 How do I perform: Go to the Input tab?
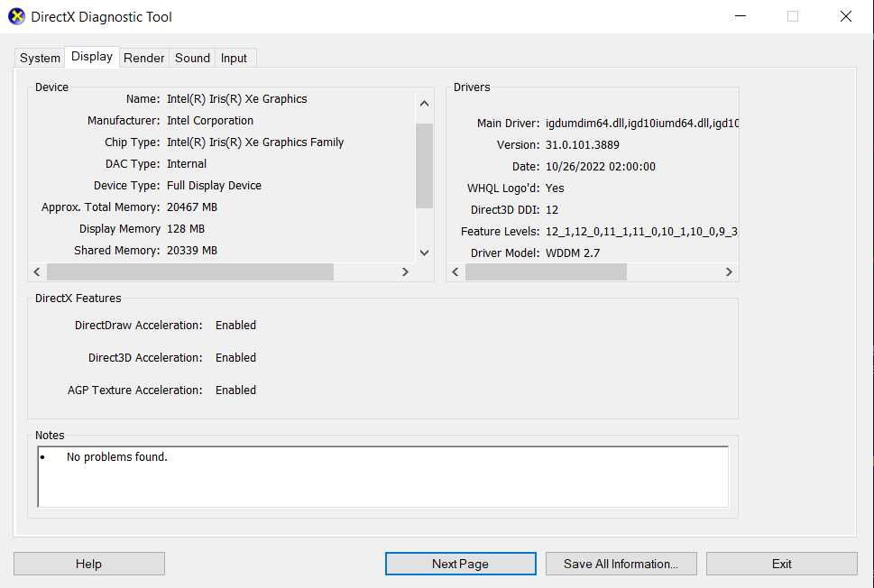(x=234, y=58)
